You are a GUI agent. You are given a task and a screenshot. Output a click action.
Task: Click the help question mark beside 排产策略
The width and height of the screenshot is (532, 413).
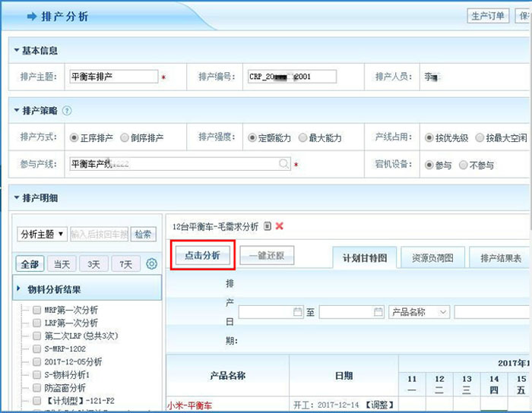[x=67, y=111]
